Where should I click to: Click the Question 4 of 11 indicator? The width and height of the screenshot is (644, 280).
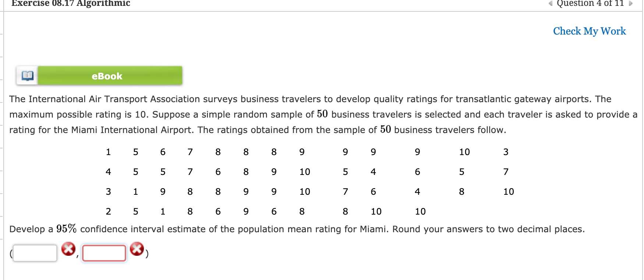590,3
